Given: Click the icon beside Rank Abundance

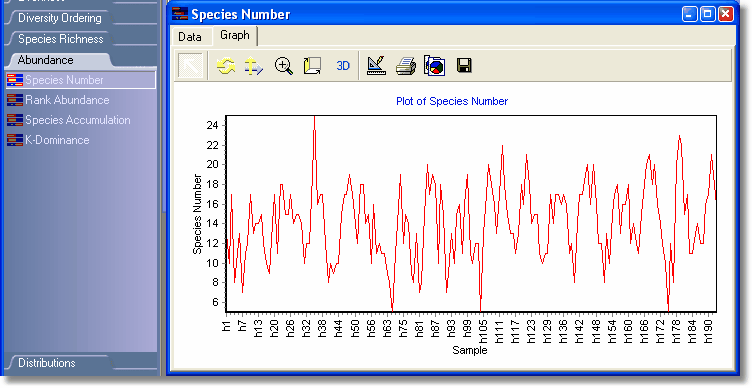Looking at the screenshot, I should (15, 100).
